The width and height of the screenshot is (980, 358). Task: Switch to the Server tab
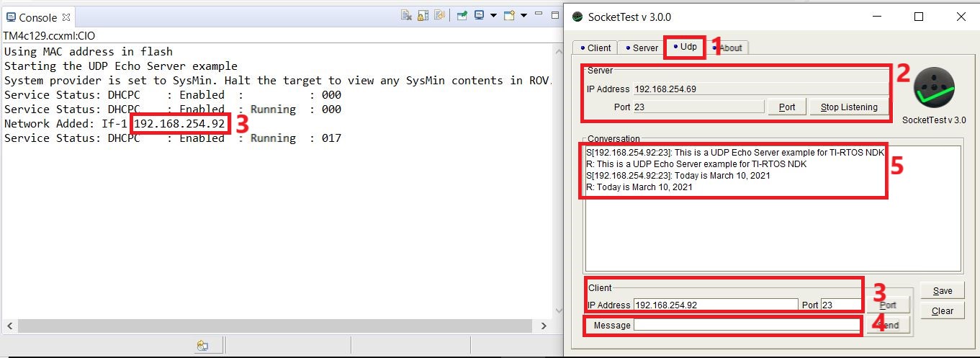click(642, 48)
